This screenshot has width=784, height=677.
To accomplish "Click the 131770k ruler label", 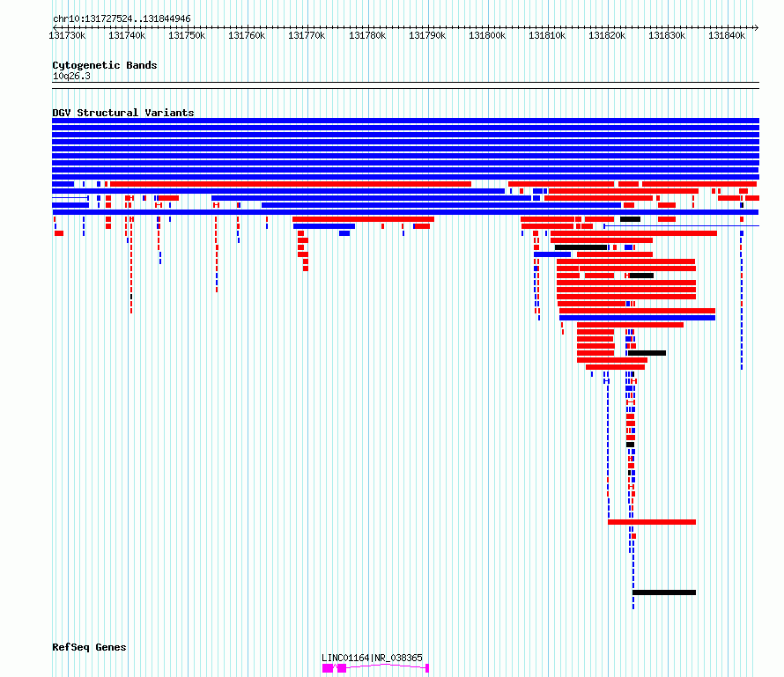I will [307, 35].
